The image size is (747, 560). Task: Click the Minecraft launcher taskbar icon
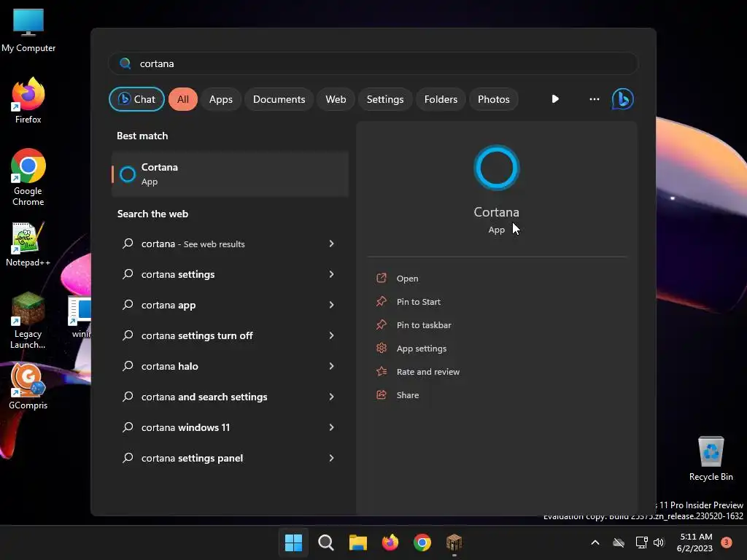[x=454, y=542]
